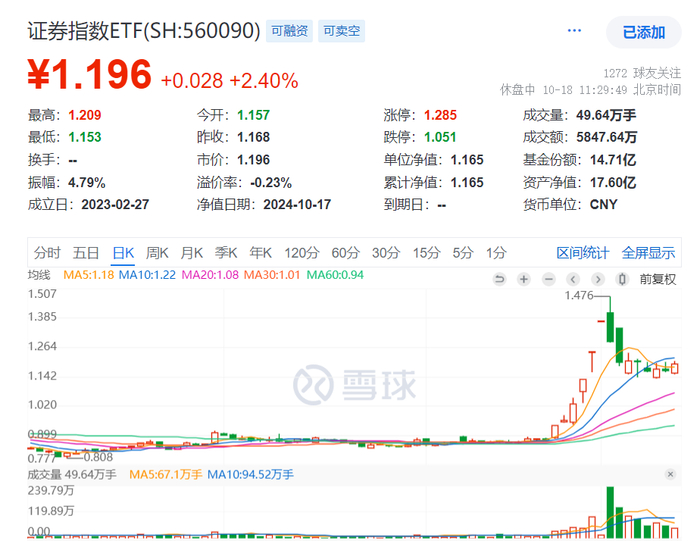The width and height of the screenshot is (700, 541).
Task: Move chart right with next arrow
Action: (x=597, y=279)
